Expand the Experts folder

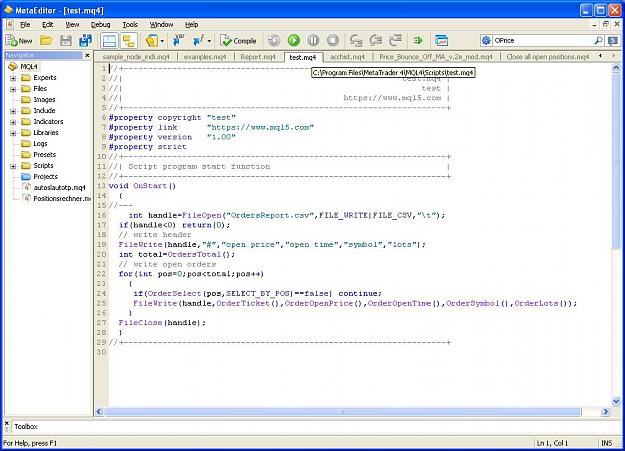(13, 78)
